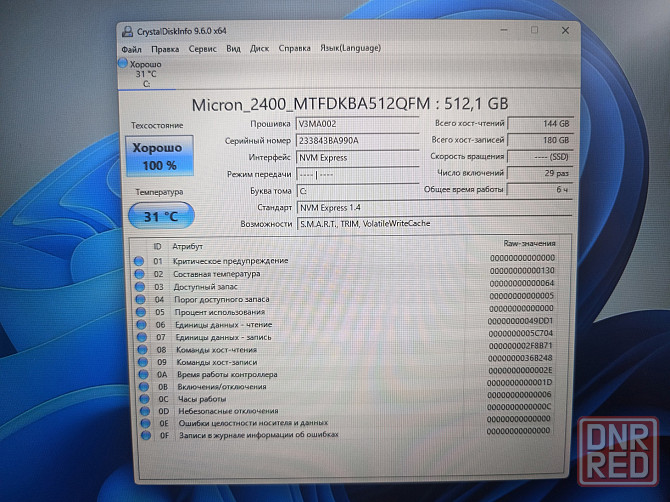670x502 pixels.
Task: Click the Возможности field with S.M.A.R.T., TRIM
Action: pyautogui.click(x=434, y=223)
